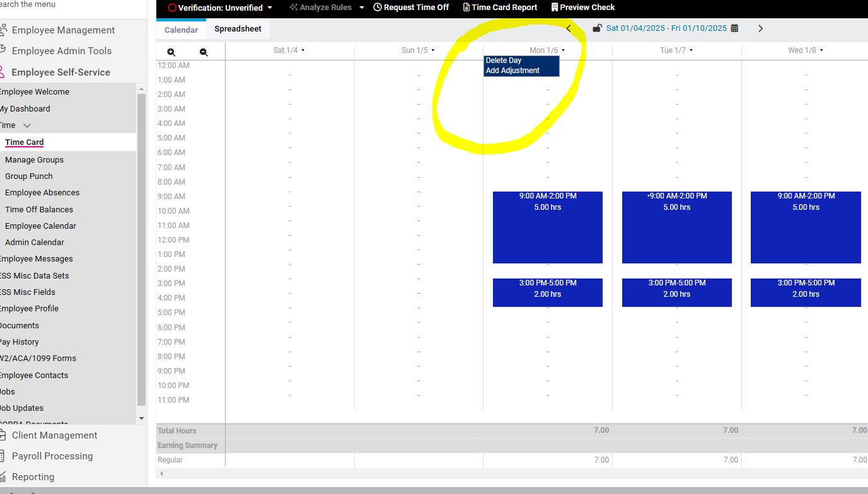Click Preview Check in toolbar
This screenshot has width=868, height=494.
(582, 8)
